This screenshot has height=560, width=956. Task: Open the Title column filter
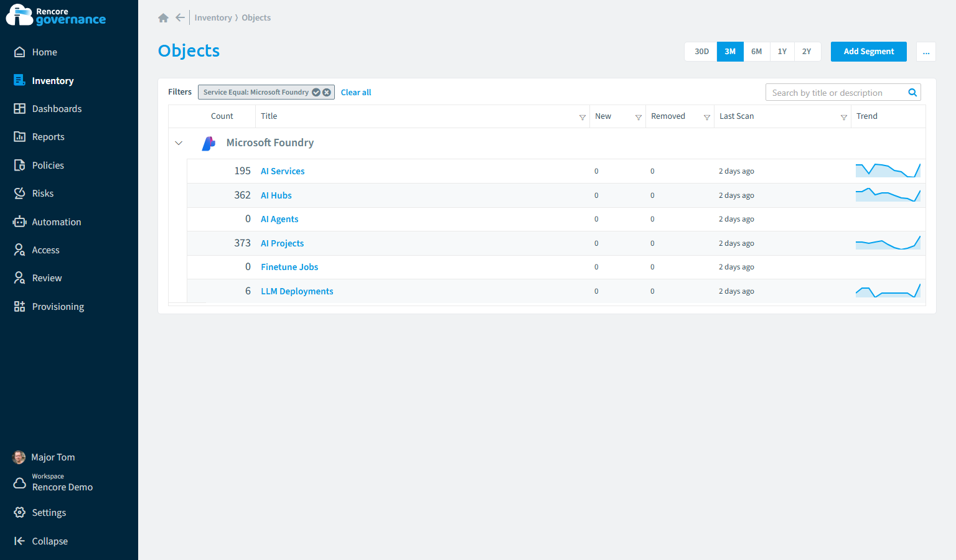pos(583,117)
